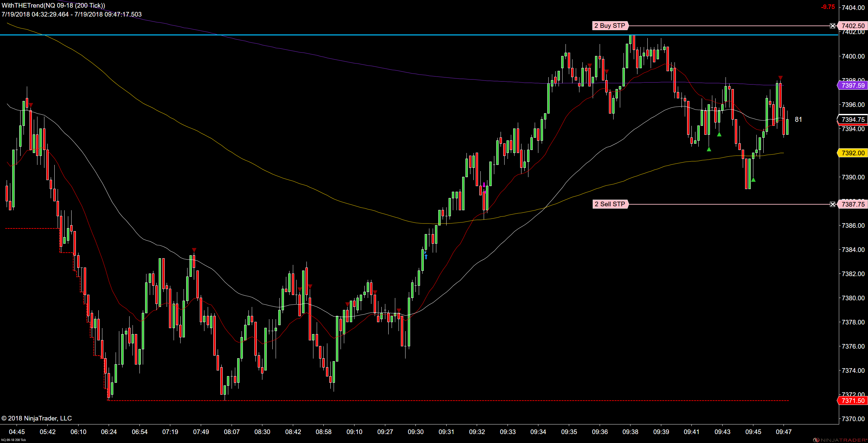Click the 06:24 time axis label

[x=109, y=432]
